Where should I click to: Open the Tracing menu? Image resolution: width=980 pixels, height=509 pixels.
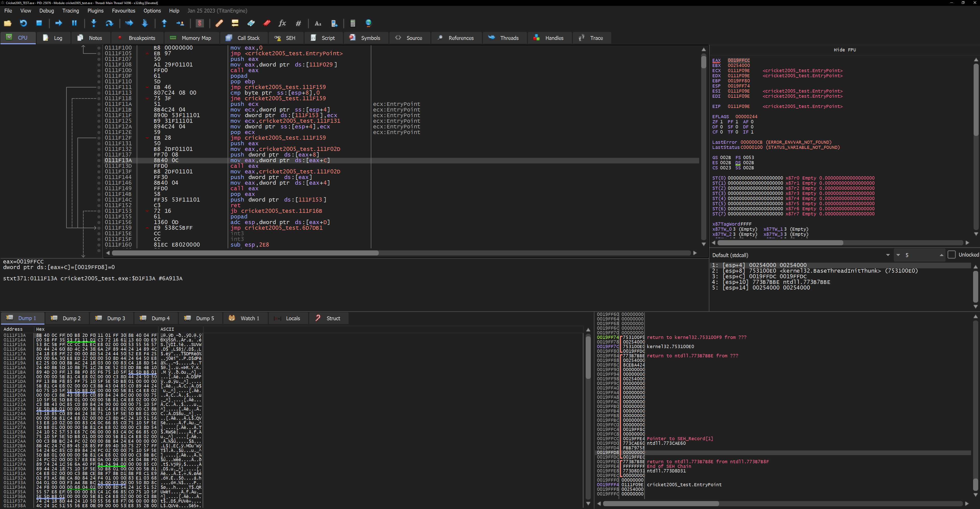[x=71, y=11]
